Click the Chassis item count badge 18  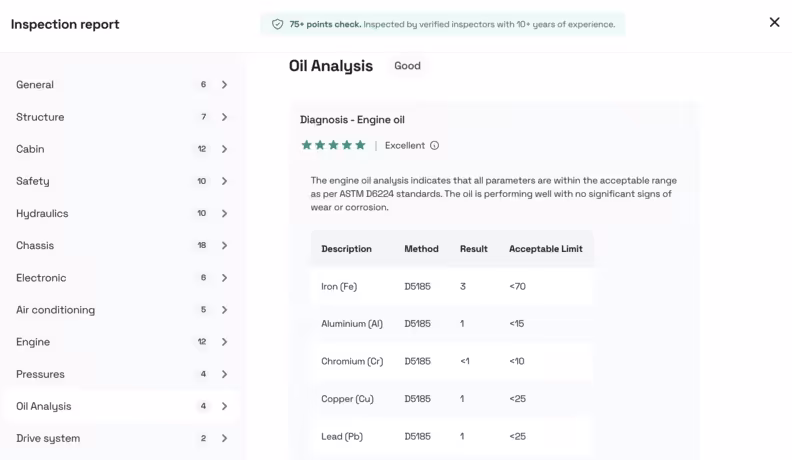[202, 245]
